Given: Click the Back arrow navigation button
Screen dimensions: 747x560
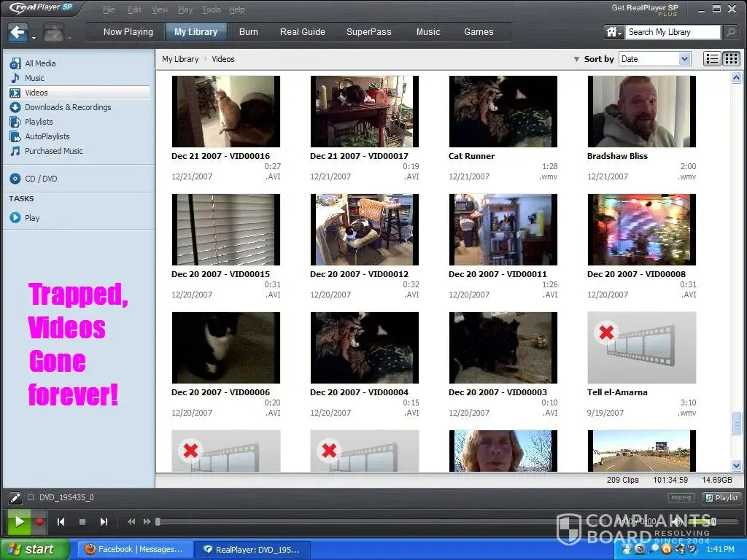Looking at the screenshot, I should (x=18, y=33).
